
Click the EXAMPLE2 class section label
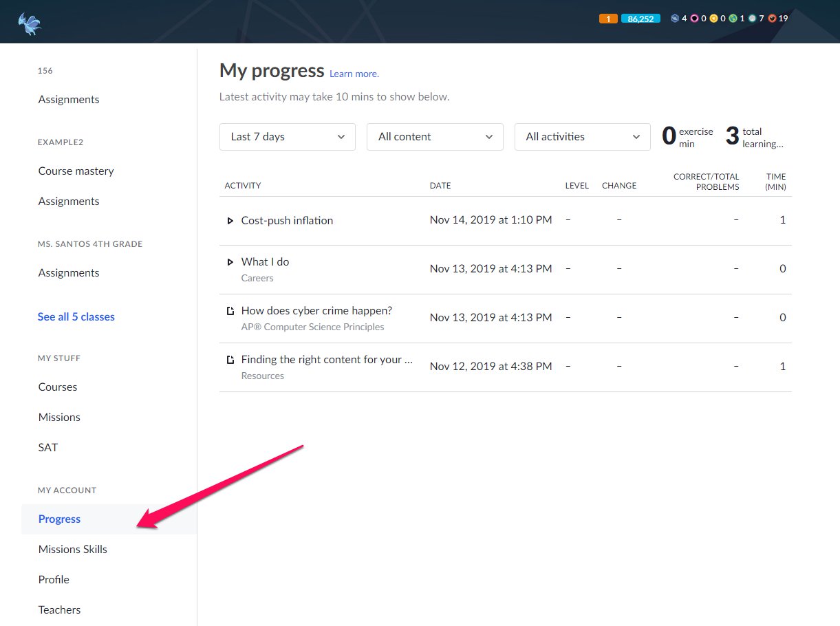pyautogui.click(x=61, y=142)
